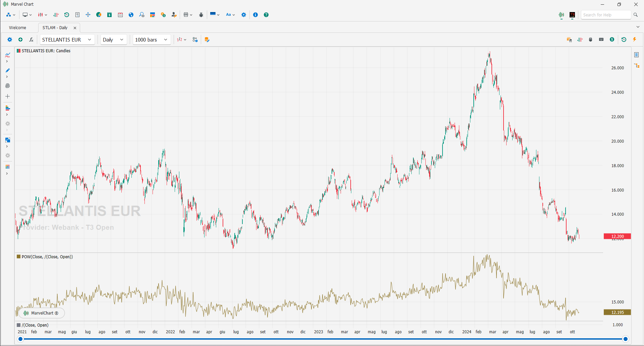Open the blue gear settings icon in top toolbar
Viewport: 644px width, 346px height.
click(244, 15)
